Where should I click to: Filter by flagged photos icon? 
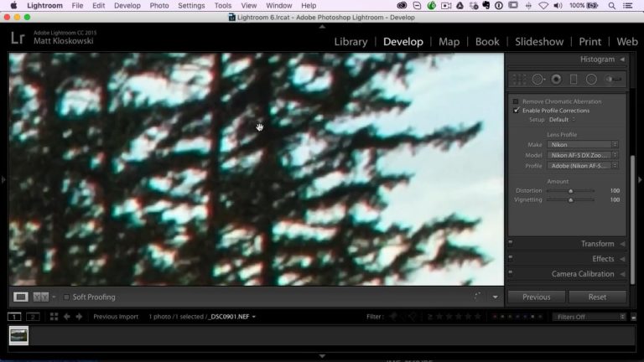tap(393, 317)
